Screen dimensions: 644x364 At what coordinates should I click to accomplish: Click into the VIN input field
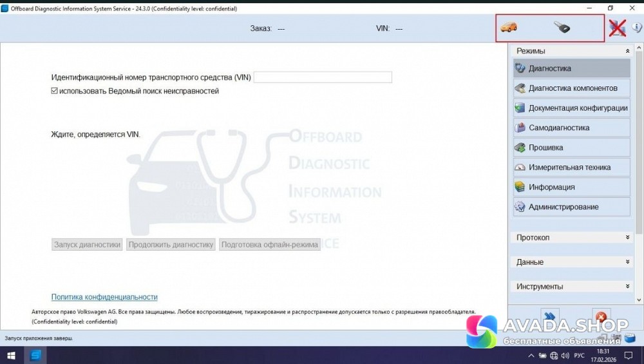click(323, 77)
